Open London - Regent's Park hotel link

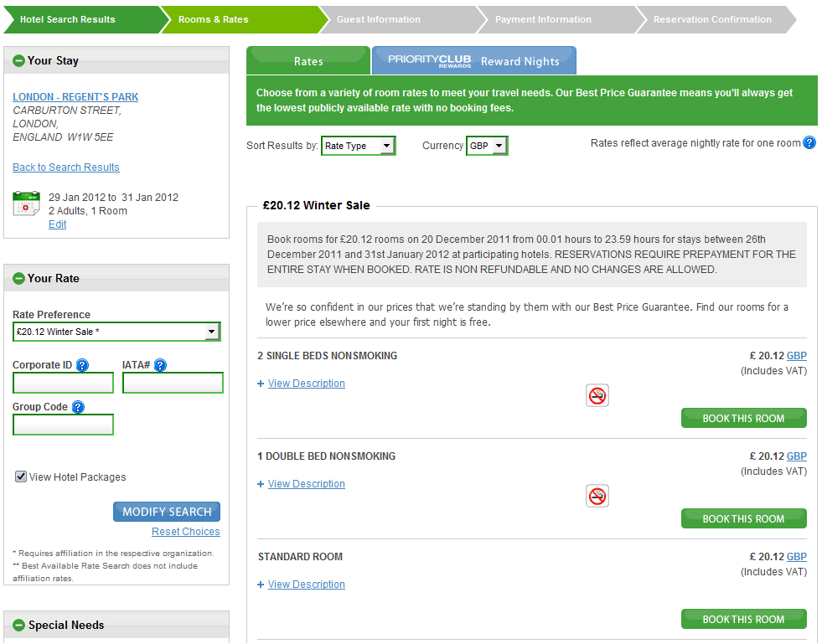[x=75, y=97]
